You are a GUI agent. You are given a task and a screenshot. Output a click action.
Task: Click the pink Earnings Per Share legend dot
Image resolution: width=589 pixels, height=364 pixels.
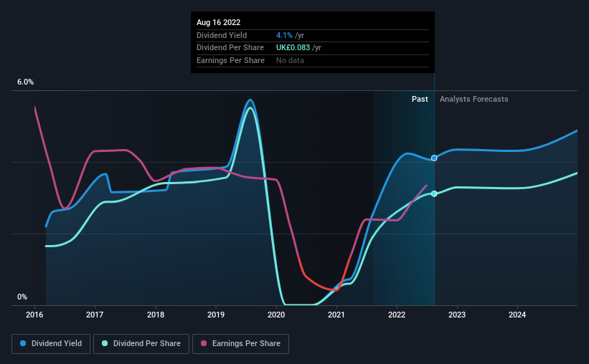click(x=204, y=343)
